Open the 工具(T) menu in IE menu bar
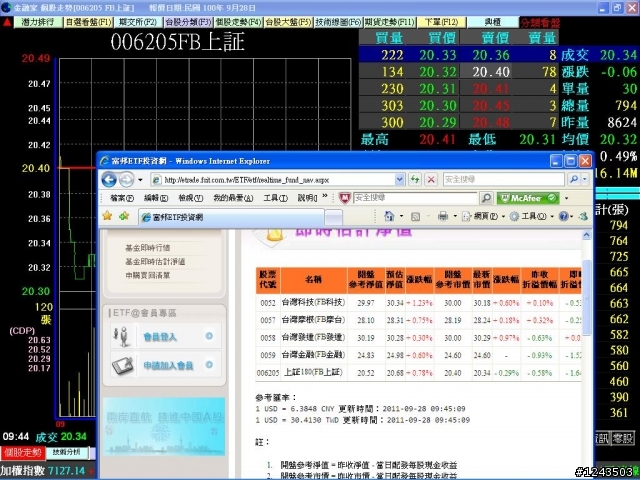This screenshot has width=640, height=480. tap(275, 198)
